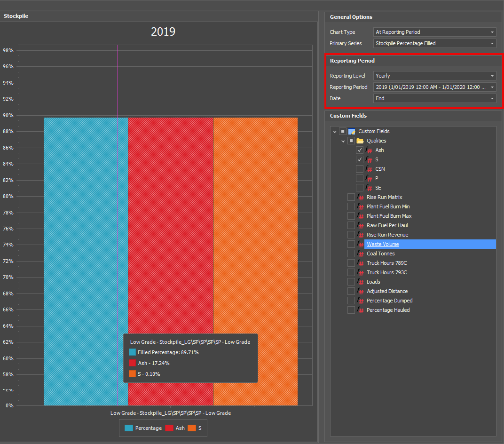504x444 pixels.
Task: Select the Adjusted Distance tree item
Action: 387,291
